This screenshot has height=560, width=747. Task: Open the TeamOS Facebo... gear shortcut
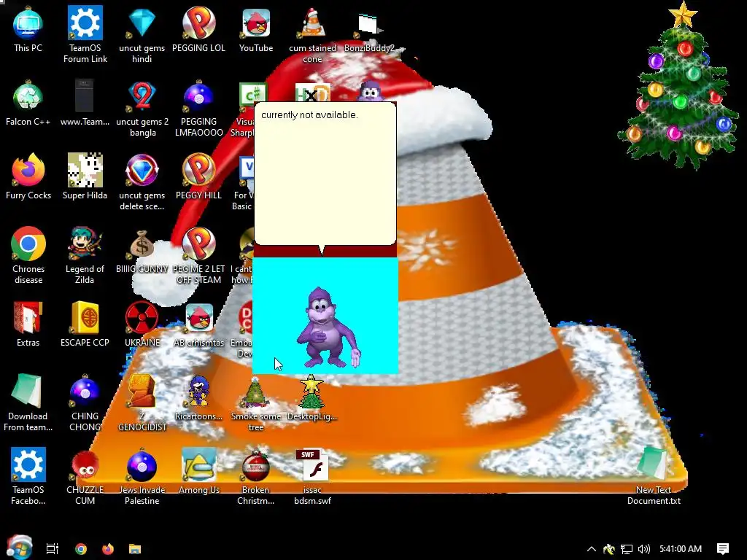point(28,477)
